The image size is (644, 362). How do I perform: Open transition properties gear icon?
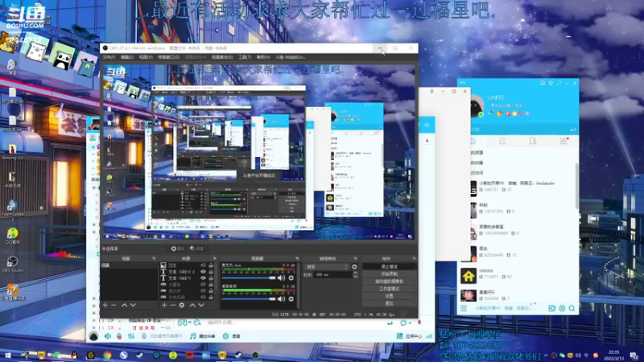pos(354,267)
